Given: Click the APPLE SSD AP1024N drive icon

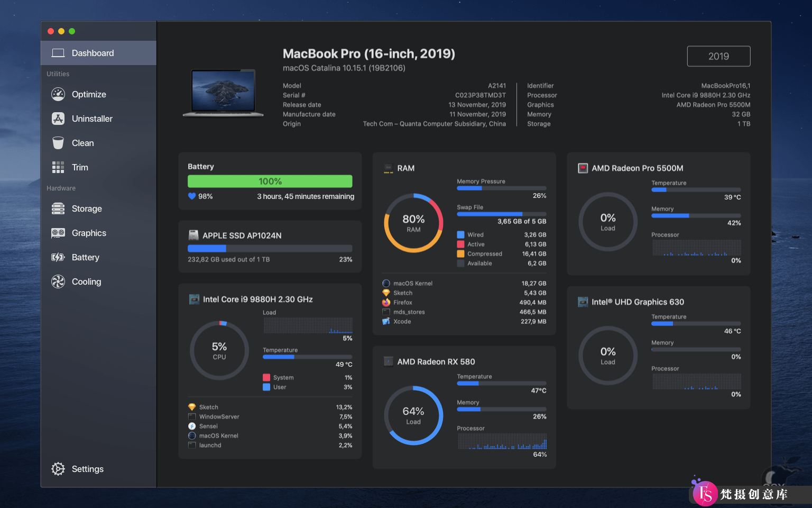Looking at the screenshot, I should [193, 235].
